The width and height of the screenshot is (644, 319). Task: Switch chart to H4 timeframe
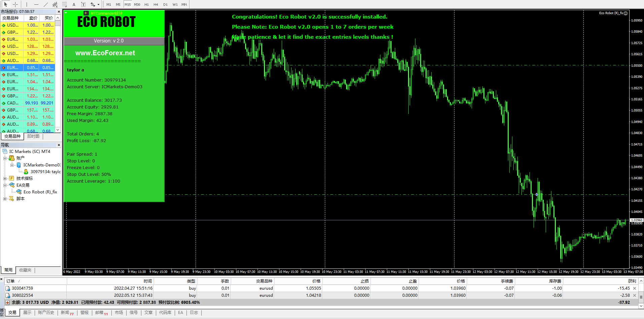(156, 4)
